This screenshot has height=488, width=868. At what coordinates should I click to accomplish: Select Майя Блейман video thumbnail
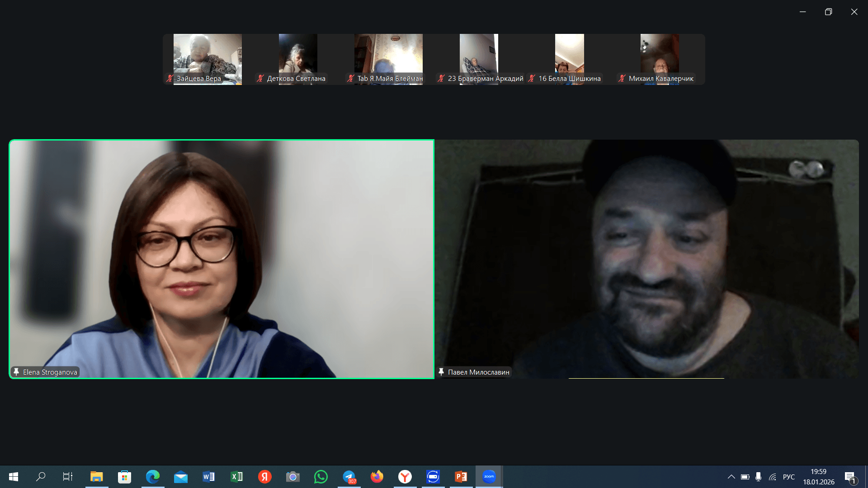[x=388, y=59]
